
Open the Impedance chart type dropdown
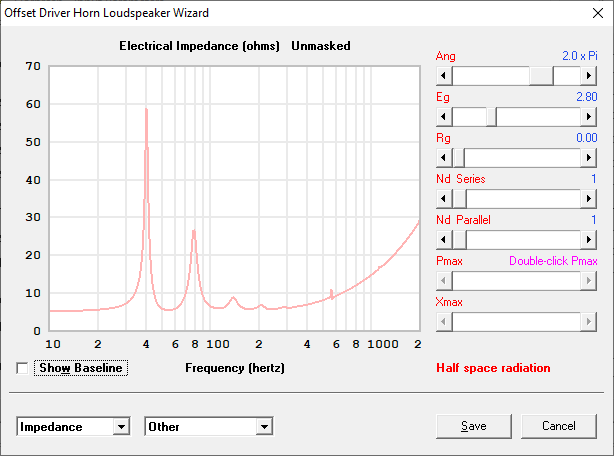[x=121, y=427]
